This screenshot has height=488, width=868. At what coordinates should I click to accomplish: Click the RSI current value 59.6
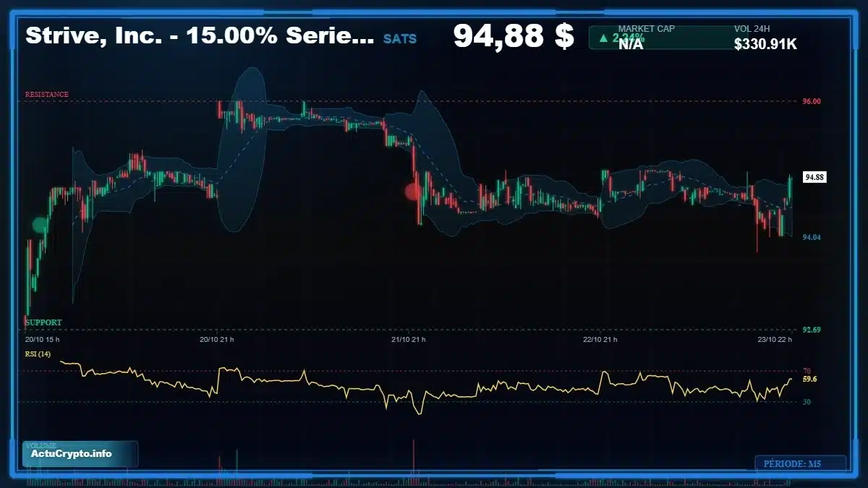pyautogui.click(x=810, y=379)
